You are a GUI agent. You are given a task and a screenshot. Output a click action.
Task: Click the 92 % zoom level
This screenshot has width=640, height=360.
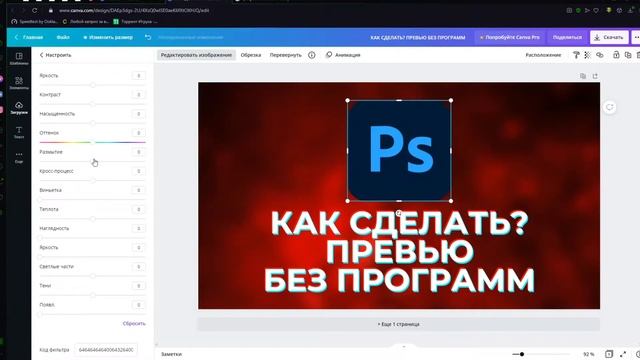click(588, 354)
